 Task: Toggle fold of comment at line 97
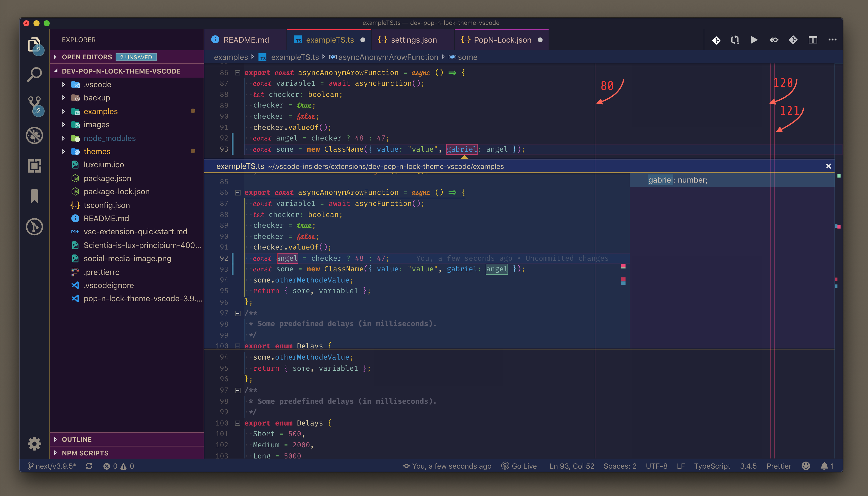click(238, 390)
